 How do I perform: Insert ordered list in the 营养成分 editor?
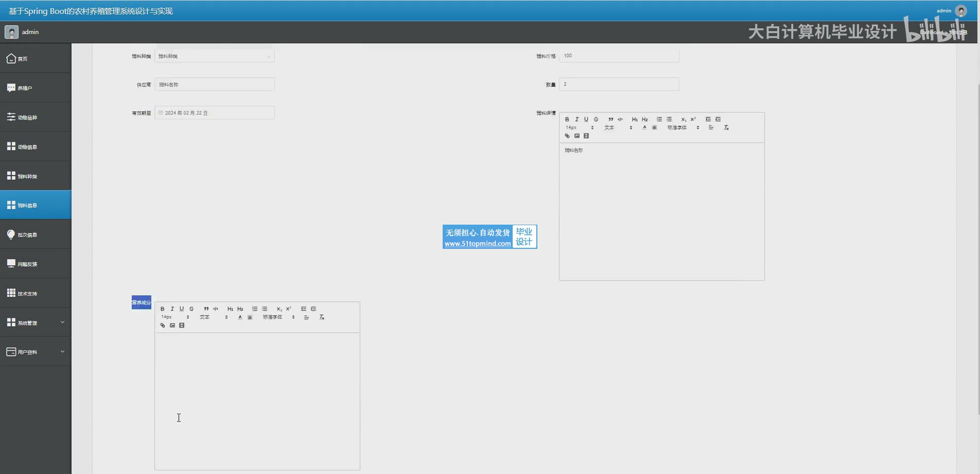tap(255, 309)
